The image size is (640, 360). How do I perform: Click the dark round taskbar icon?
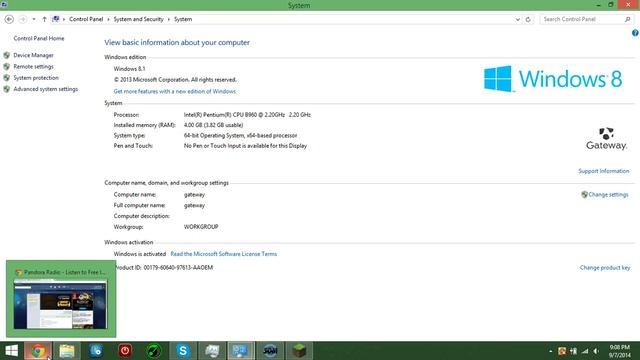(270, 351)
